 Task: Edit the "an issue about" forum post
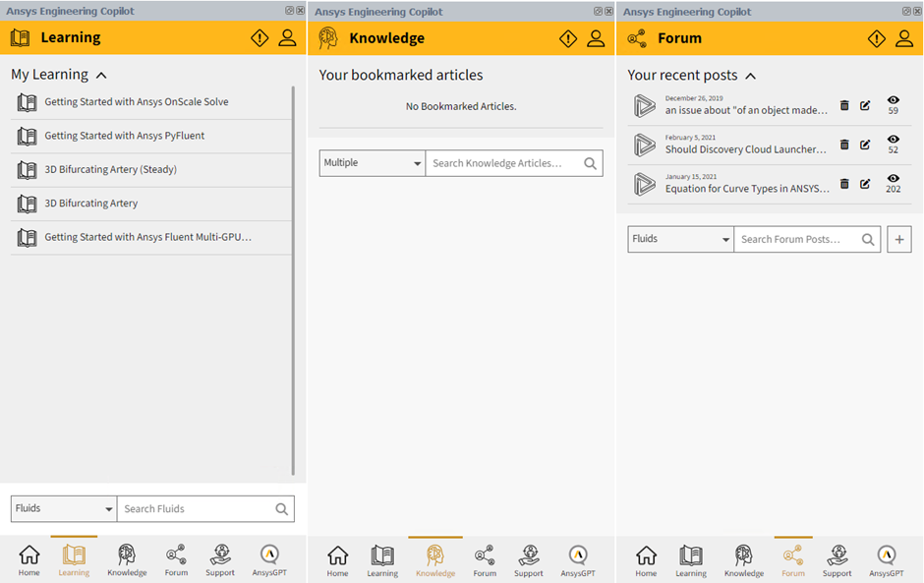(x=865, y=105)
